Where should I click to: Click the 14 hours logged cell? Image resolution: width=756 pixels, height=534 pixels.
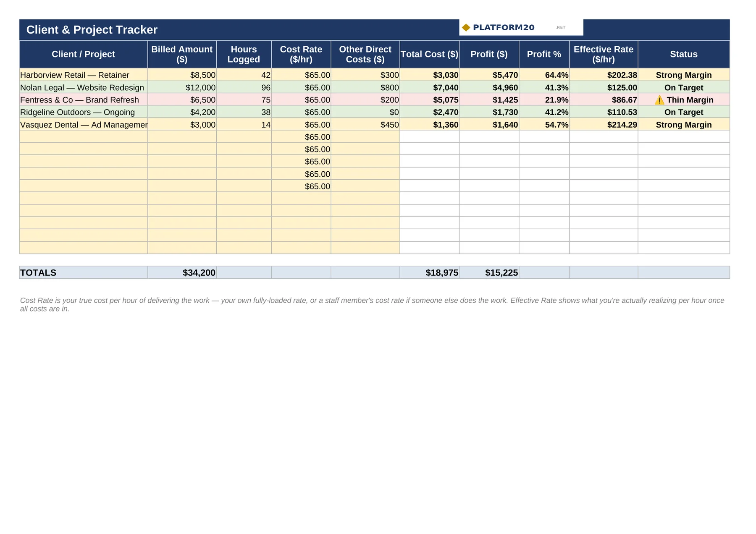pyautogui.click(x=244, y=124)
